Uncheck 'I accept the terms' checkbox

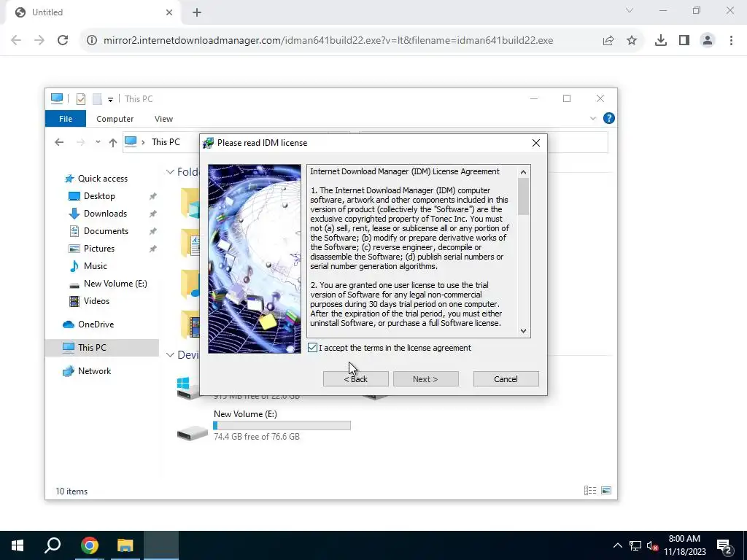312,348
